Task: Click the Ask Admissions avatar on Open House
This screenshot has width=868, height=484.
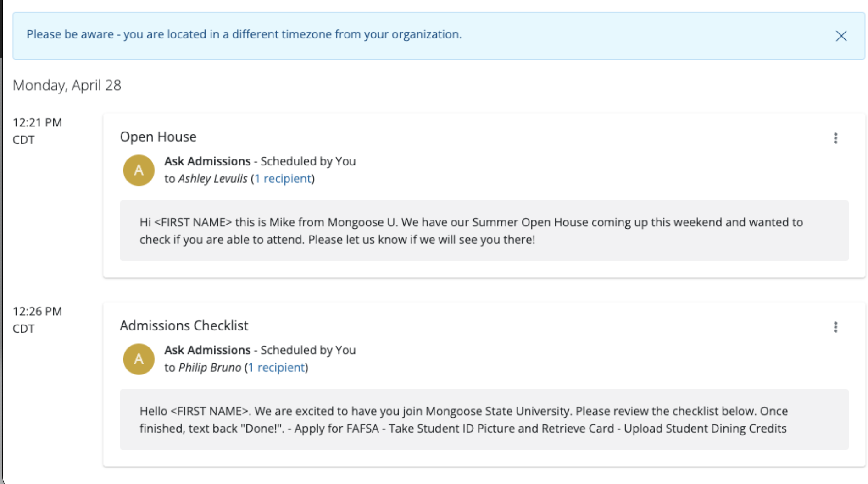Action: 139,170
